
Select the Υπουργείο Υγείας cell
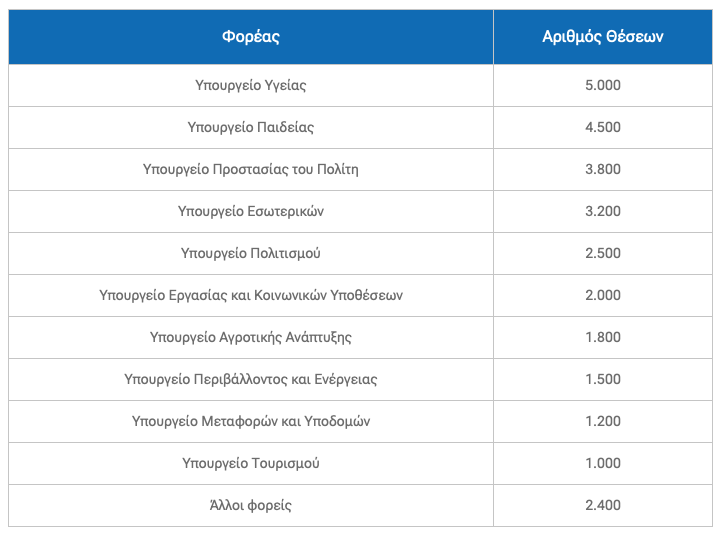tap(250, 85)
